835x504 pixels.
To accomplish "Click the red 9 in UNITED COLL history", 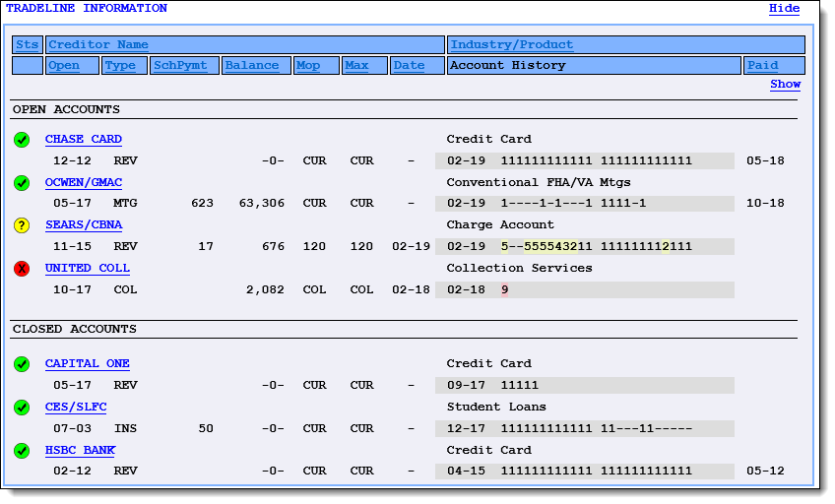I will tap(504, 290).
